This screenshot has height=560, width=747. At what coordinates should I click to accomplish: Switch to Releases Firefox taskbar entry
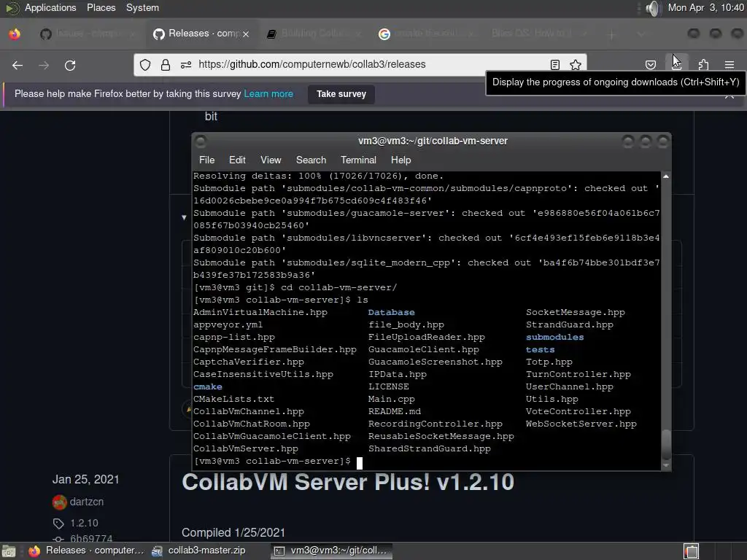click(x=85, y=551)
